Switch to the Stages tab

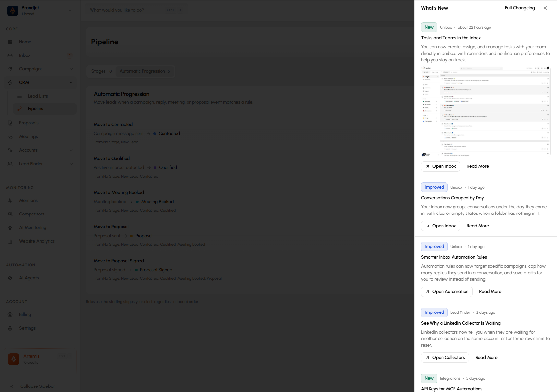coord(102,71)
